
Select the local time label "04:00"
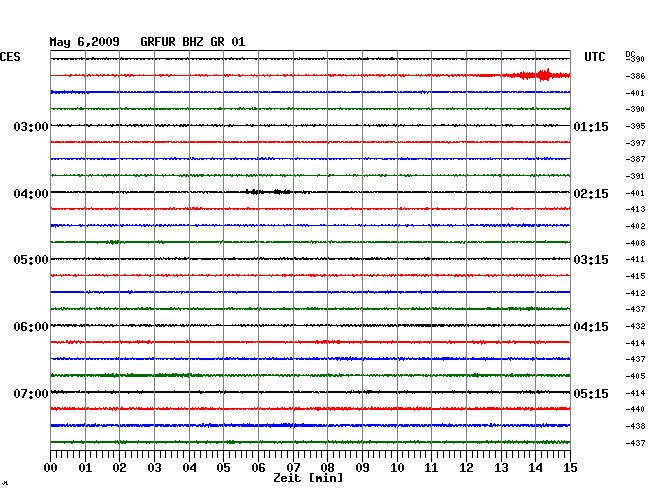31,194
